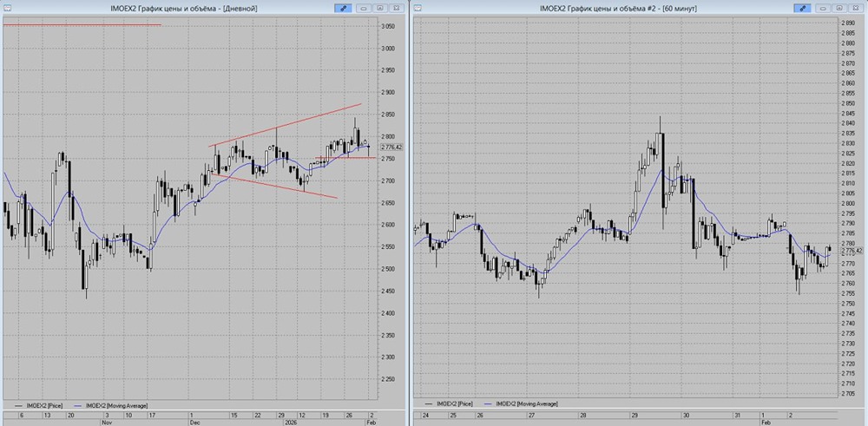868x426 pixels.
Task: Select the title bar text ending in #2 - [60 минут]
Action: click(618, 9)
